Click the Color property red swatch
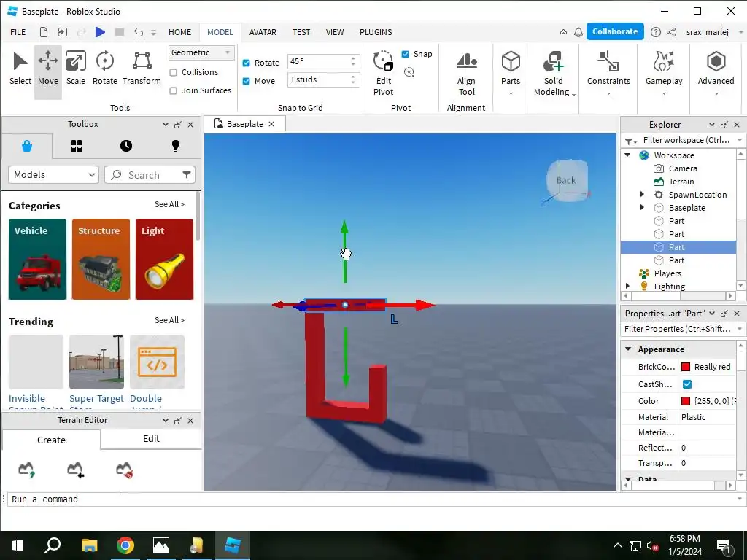The image size is (747, 560). (x=686, y=401)
